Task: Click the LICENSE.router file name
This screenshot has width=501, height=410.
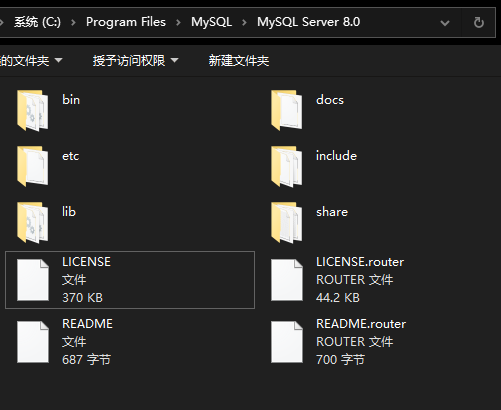Action: click(360, 262)
